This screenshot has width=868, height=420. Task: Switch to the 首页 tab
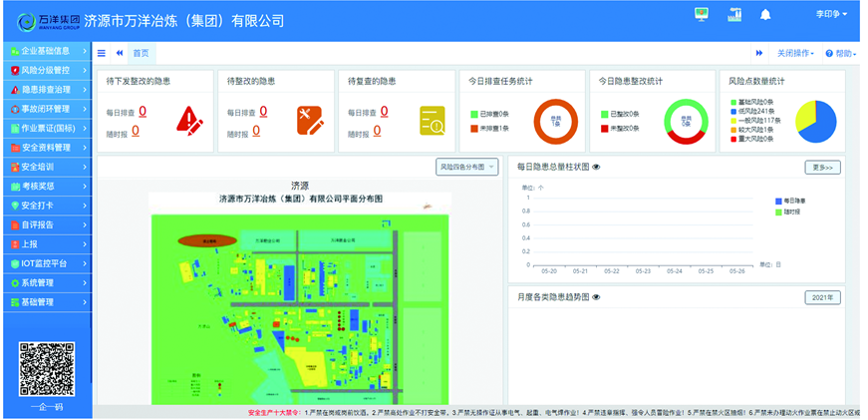coord(142,53)
